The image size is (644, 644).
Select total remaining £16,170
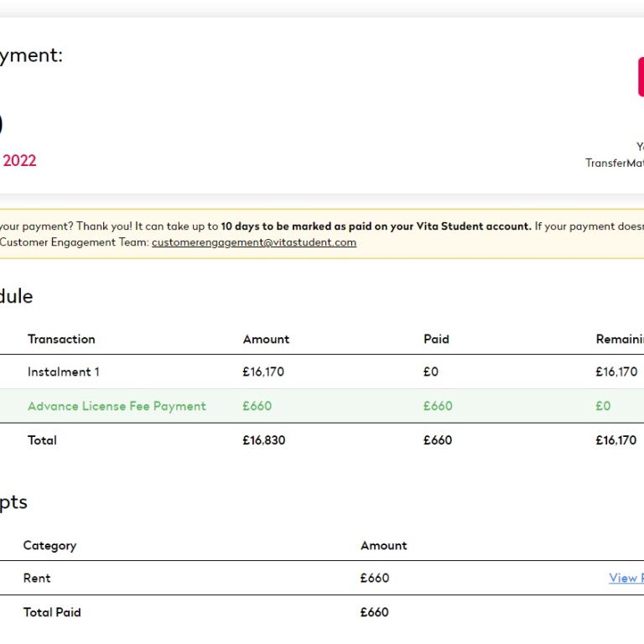tap(616, 440)
